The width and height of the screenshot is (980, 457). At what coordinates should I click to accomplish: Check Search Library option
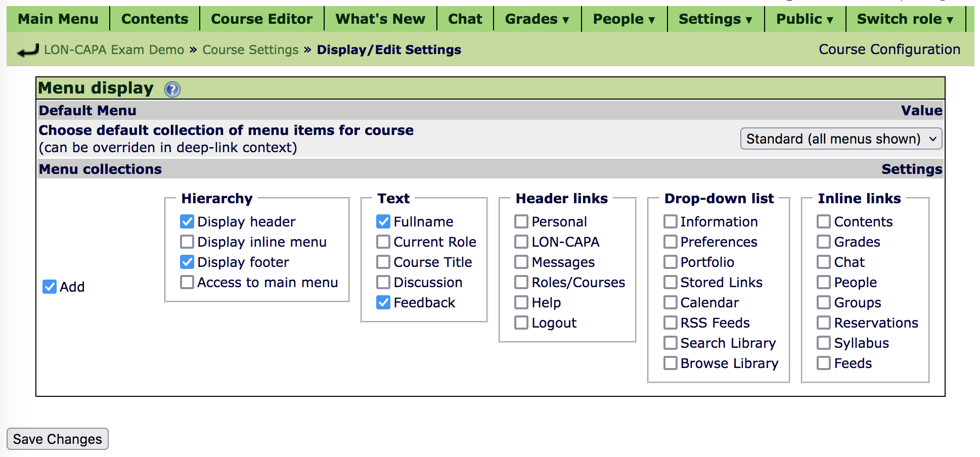coord(671,343)
